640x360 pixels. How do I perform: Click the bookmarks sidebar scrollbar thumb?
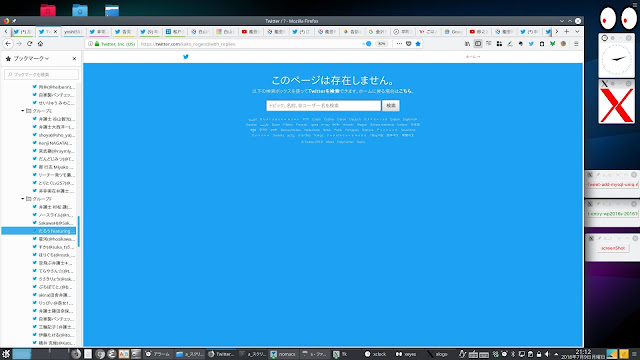pos(78,231)
